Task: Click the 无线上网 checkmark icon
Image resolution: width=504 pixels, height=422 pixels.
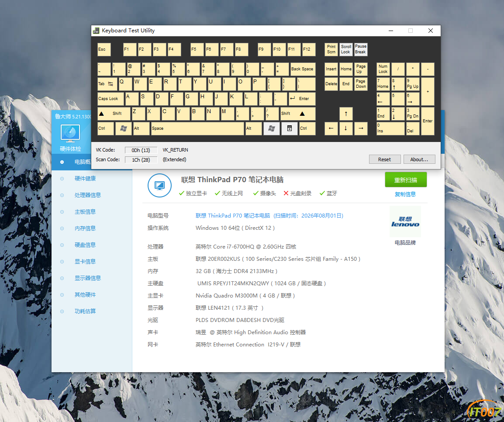Action: pos(217,193)
